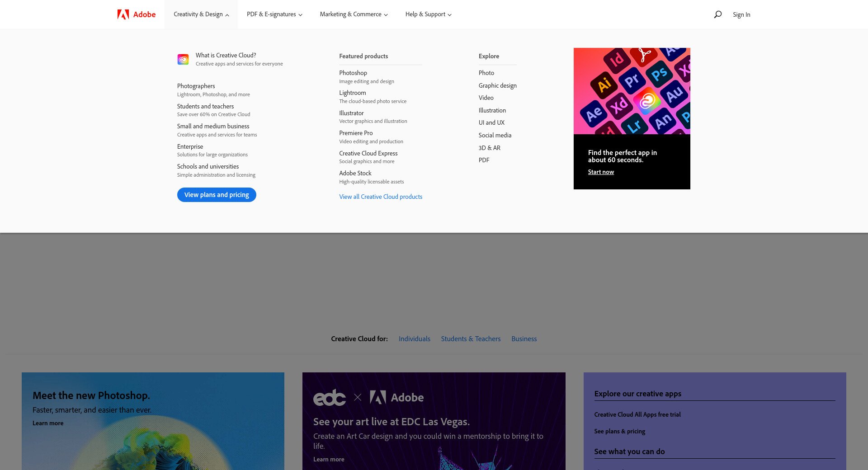Click Learn more under EDC Las Vegas
Screen dimensions: 868x470
click(x=329, y=459)
